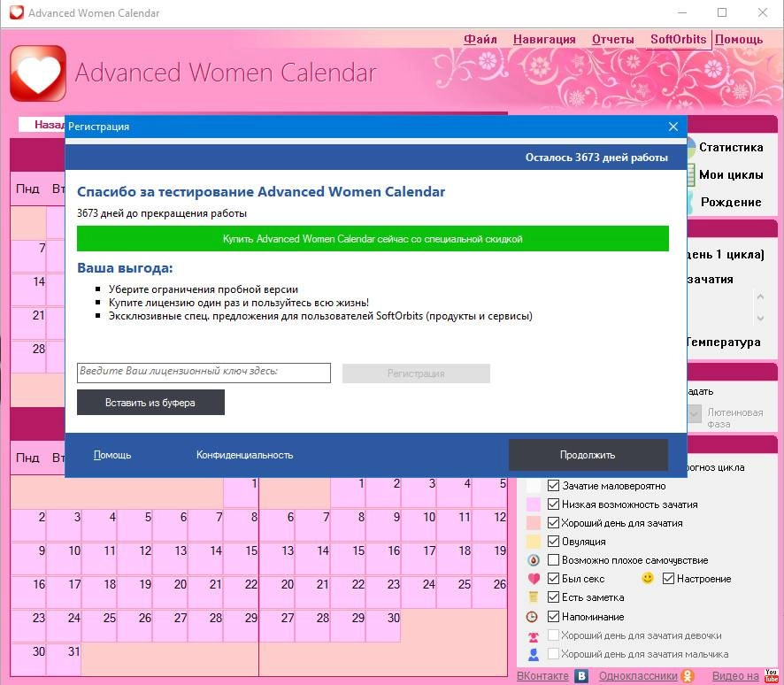Open Статистика in the side panel
The height and width of the screenshot is (685, 784).
(x=731, y=147)
